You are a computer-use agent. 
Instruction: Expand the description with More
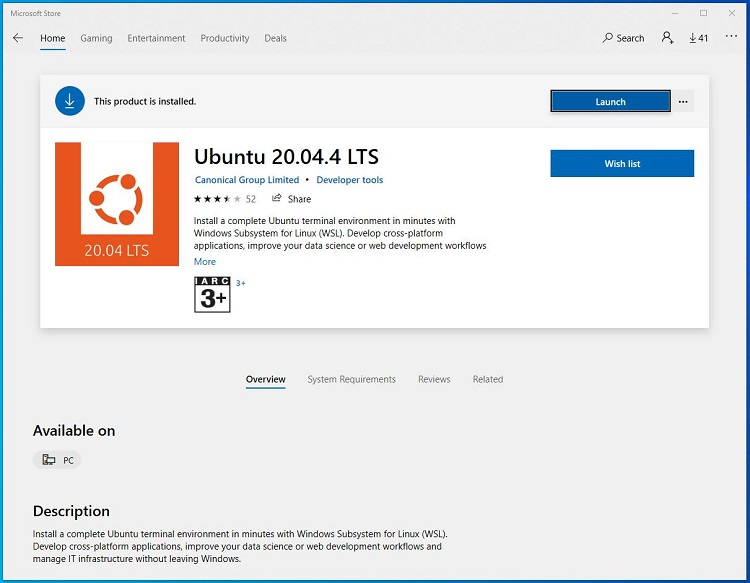[205, 262]
